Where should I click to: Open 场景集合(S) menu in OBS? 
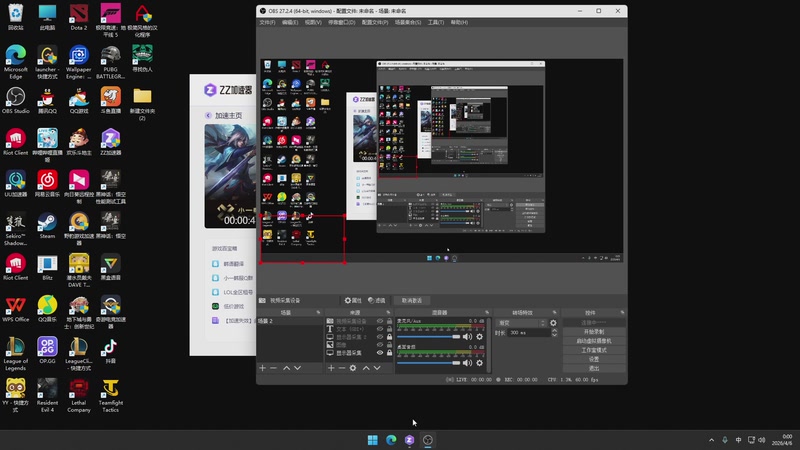click(x=408, y=22)
